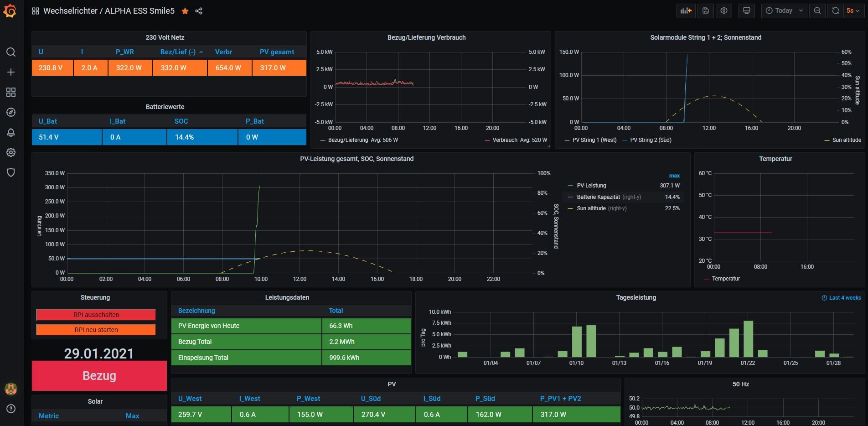Toggle Batterie Kapazität series in legend

pyautogui.click(x=598, y=197)
